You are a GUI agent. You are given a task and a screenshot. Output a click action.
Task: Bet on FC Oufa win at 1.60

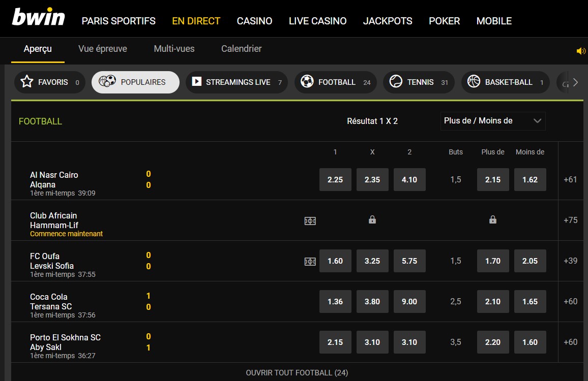pos(335,261)
